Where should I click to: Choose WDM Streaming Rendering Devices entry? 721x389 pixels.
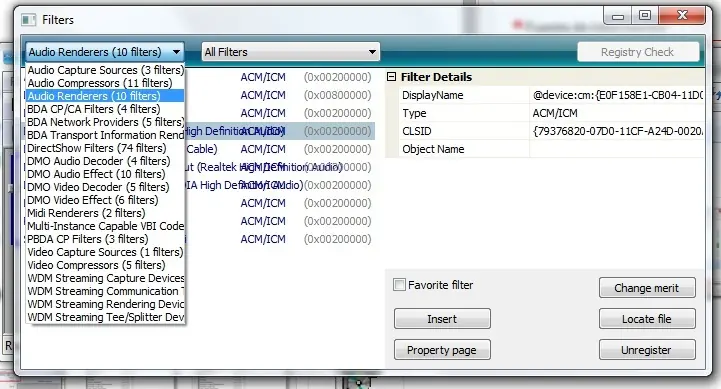click(x=105, y=304)
